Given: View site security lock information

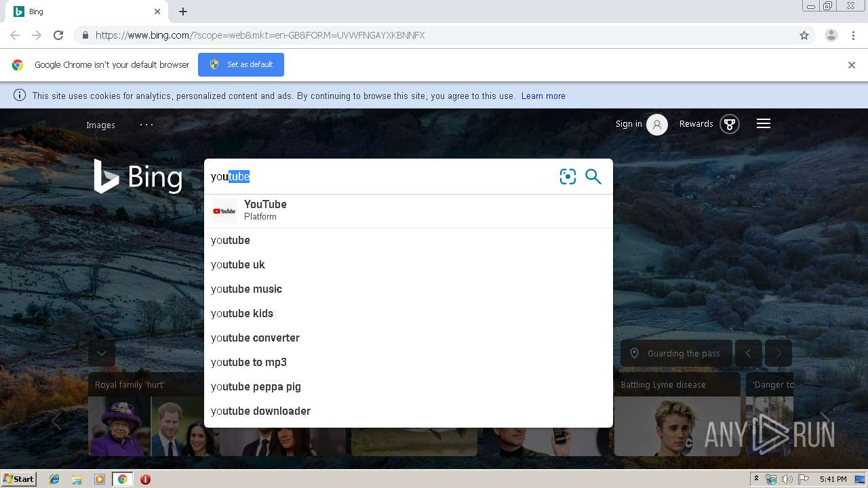Looking at the screenshot, I should click(85, 35).
